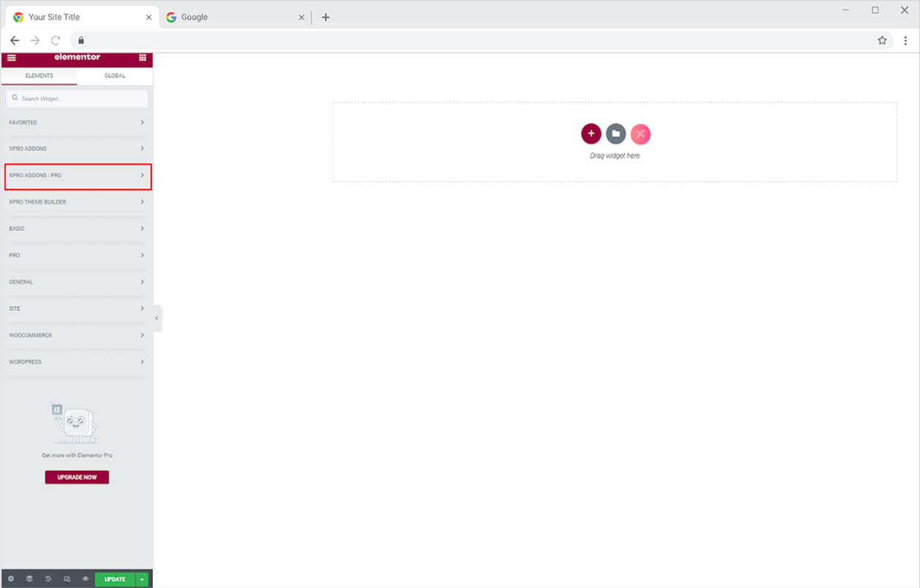Open the Navigator layers icon

coord(30,579)
